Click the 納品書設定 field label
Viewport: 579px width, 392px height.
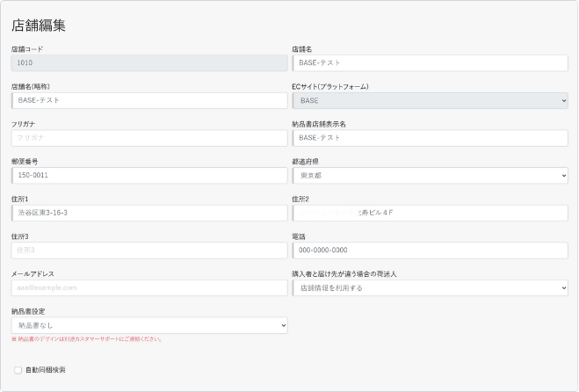tap(29, 311)
